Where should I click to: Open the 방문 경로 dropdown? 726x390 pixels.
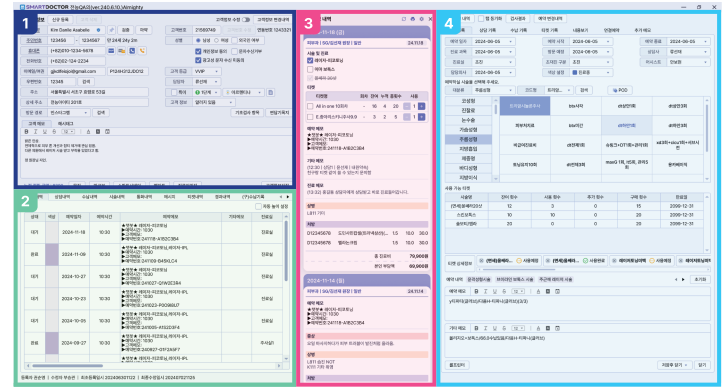pos(69,113)
